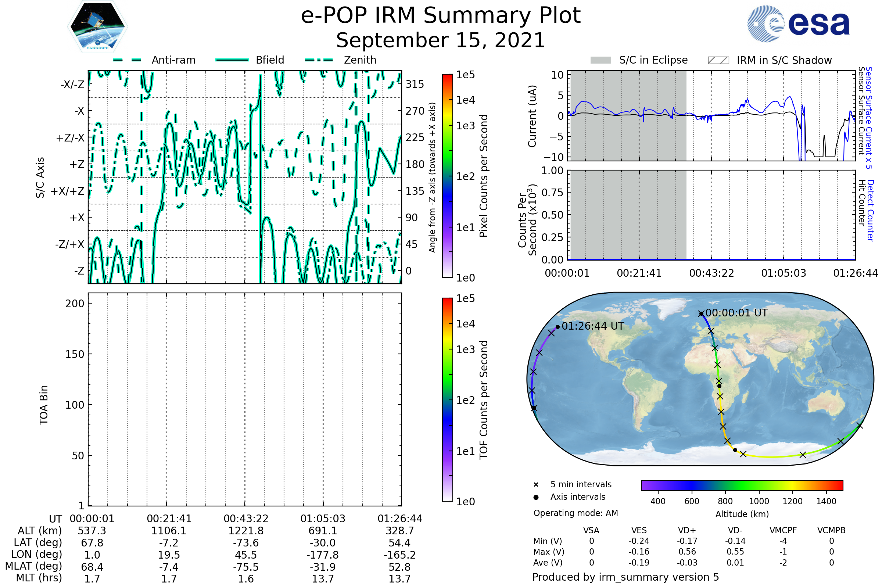
Task: Click the '+X/+Z' axis tick label
Action: 68,191
